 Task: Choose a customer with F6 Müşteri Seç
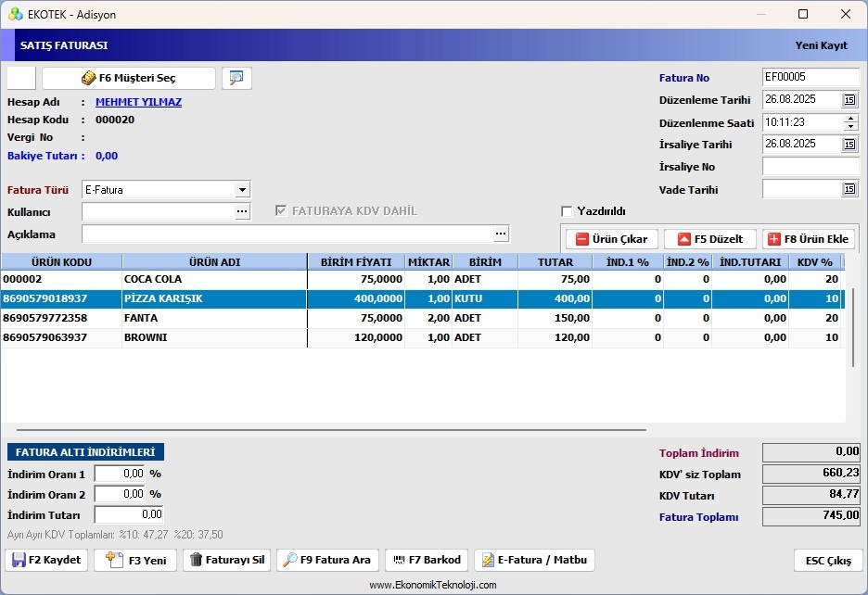tap(128, 78)
